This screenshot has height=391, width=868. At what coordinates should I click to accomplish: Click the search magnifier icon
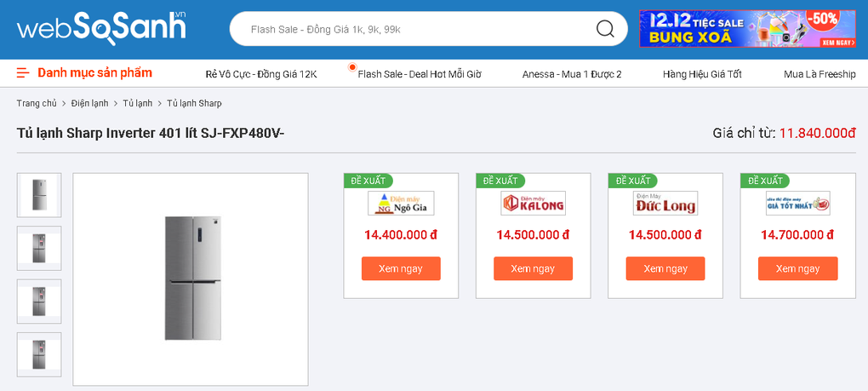pos(605,28)
